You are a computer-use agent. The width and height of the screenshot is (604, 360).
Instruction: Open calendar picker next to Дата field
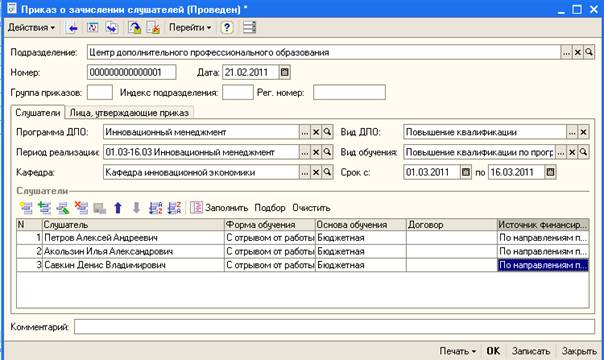tap(285, 72)
